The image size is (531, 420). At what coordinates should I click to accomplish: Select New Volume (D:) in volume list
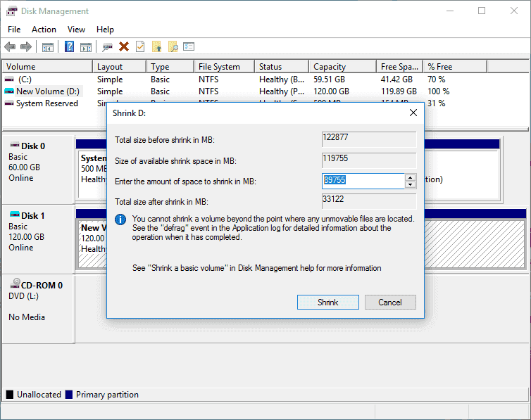[48, 91]
